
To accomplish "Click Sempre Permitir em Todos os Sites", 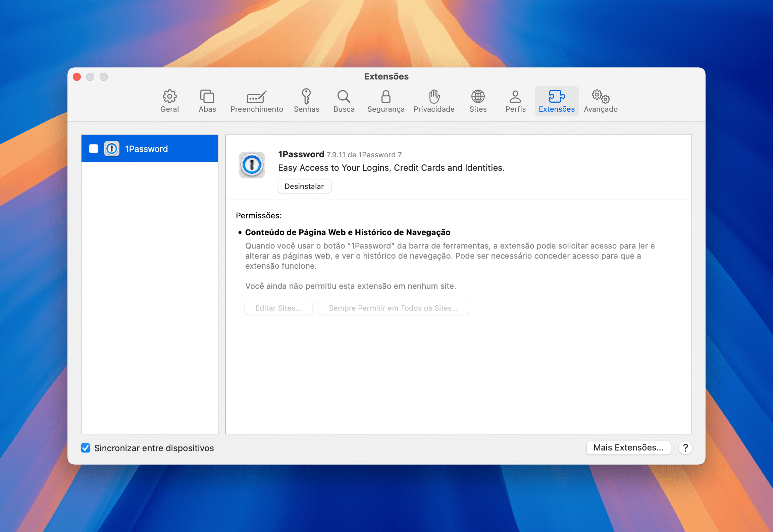I will pos(393,308).
